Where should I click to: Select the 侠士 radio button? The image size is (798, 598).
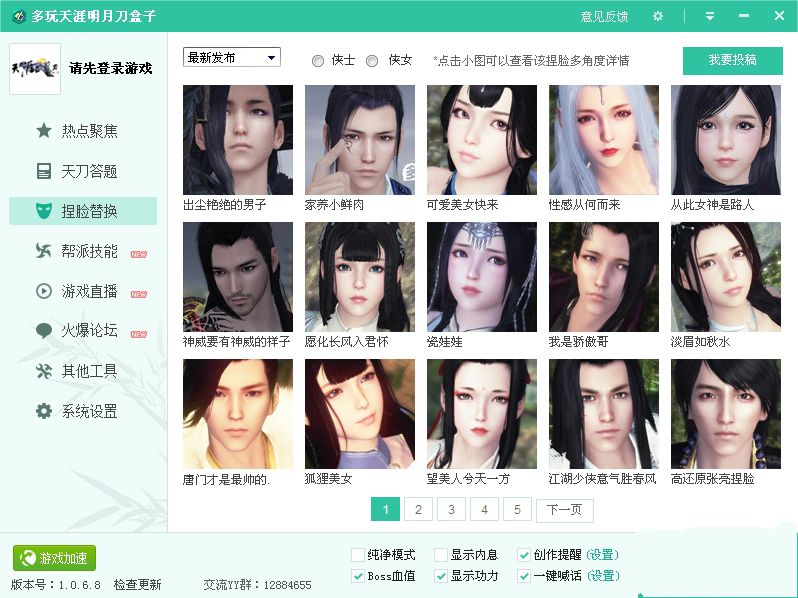[318, 61]
